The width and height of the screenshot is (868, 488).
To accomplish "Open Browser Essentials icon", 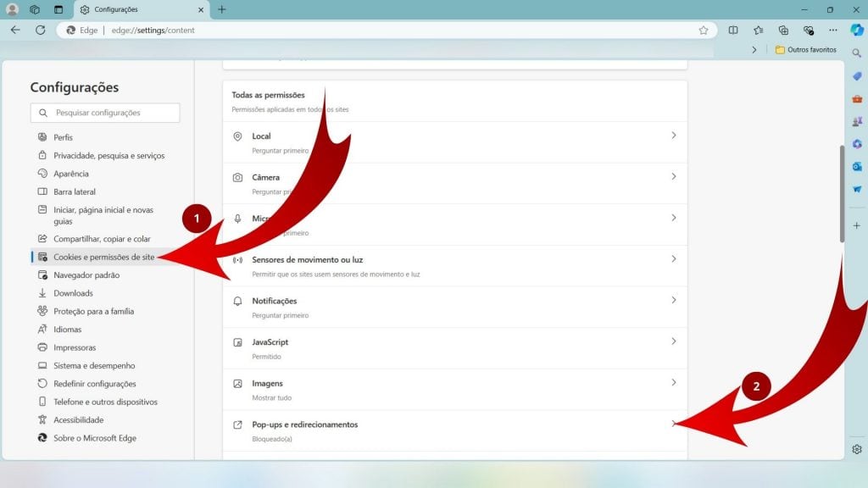I will [x=809, y=30].
